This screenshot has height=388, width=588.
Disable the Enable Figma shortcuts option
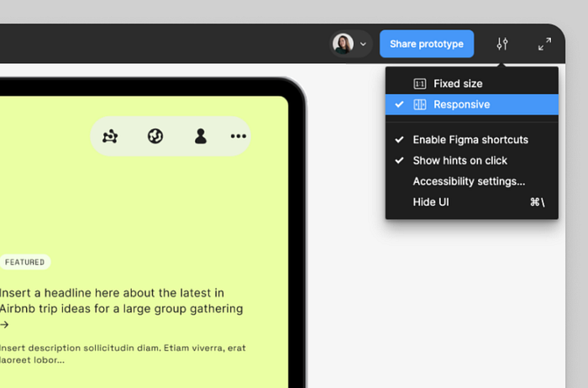[x=472, y=139]
